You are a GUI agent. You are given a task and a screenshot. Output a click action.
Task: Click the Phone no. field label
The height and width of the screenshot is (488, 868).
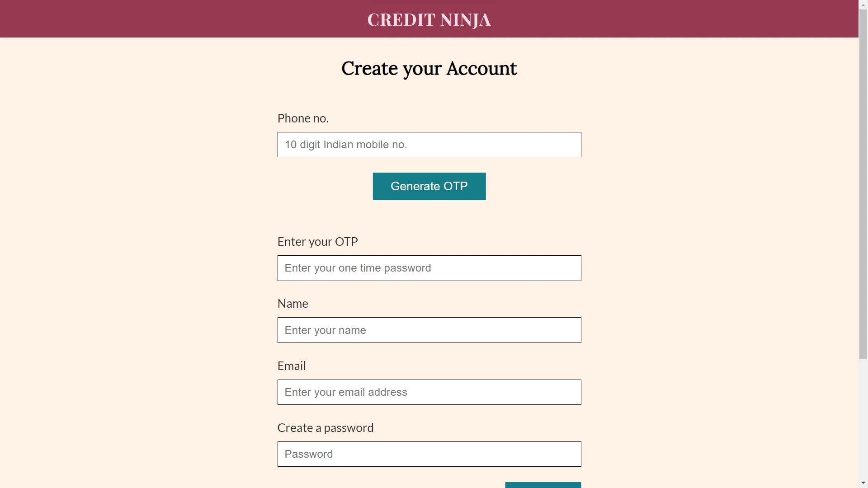(x=302, y=118)
